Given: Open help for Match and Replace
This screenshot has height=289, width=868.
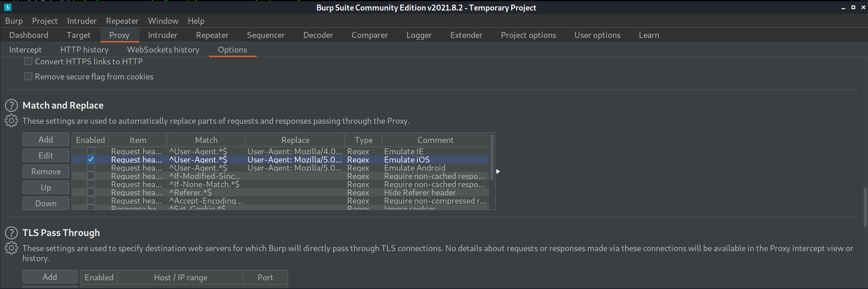Looking at the screenshot, I should (x=11, y=105).
